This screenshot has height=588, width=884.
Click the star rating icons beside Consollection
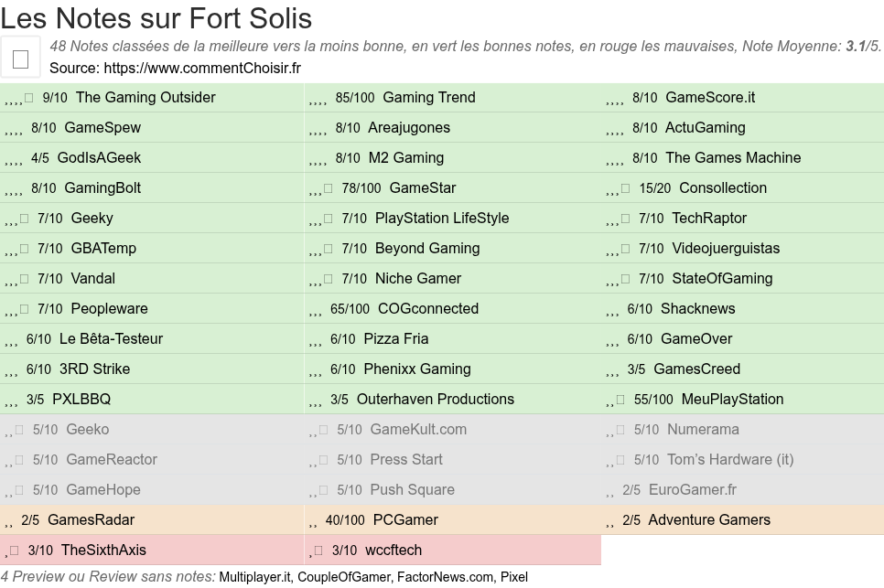point(619,188)
